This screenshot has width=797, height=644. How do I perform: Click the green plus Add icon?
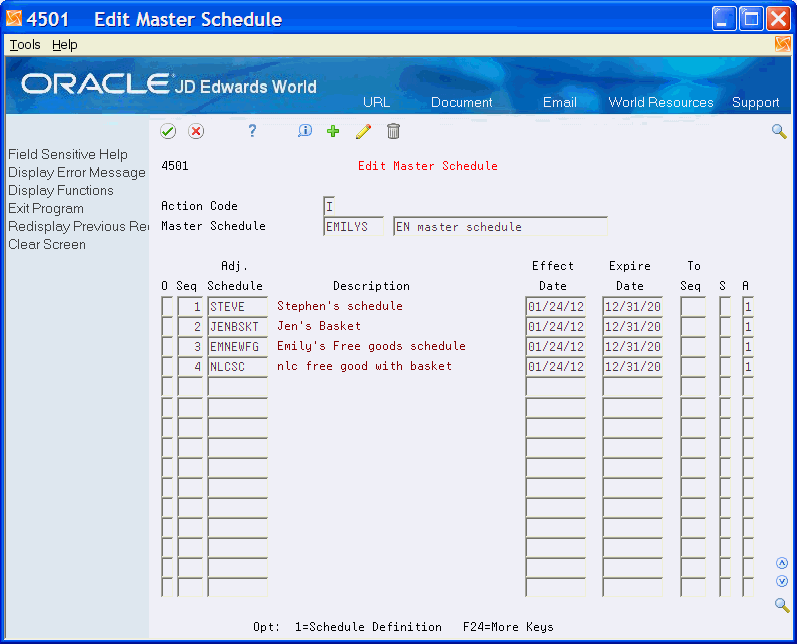[x=333, y=131]
